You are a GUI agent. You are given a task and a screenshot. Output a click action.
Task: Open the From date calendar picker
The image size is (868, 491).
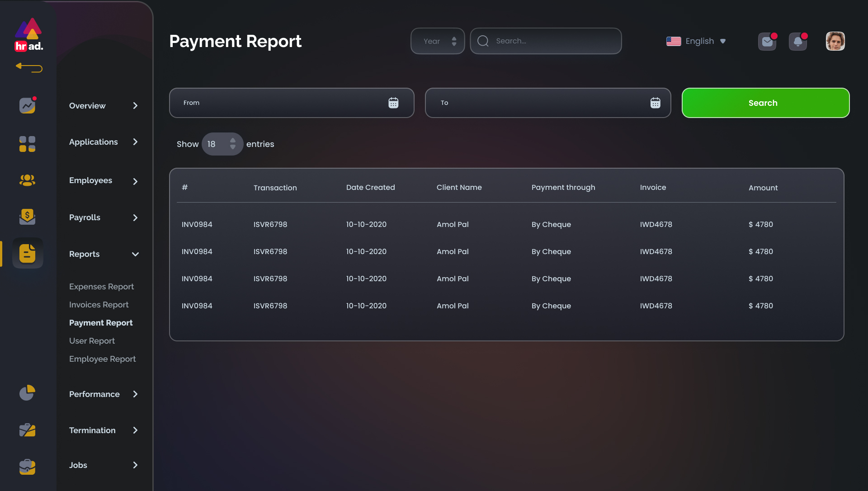(x=393, y=103)
